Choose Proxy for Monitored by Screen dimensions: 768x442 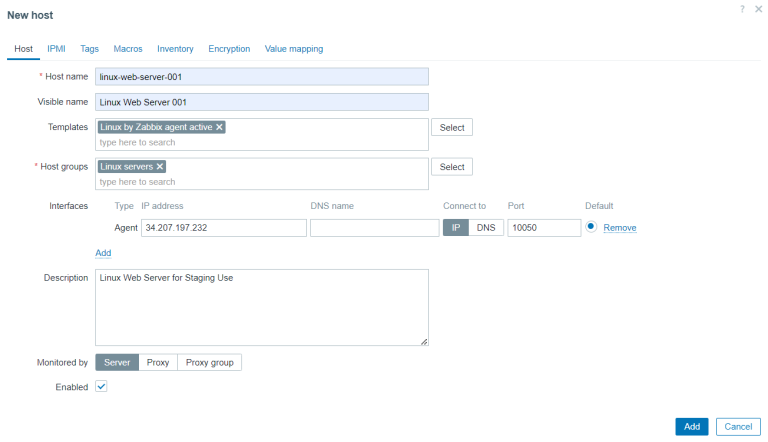pos(158,362)
